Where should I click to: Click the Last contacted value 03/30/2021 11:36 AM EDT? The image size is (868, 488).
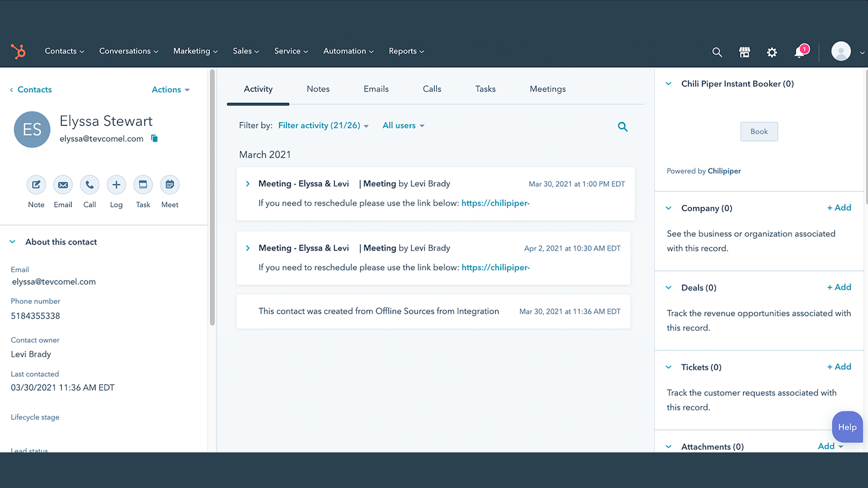(x=63, y=388)
